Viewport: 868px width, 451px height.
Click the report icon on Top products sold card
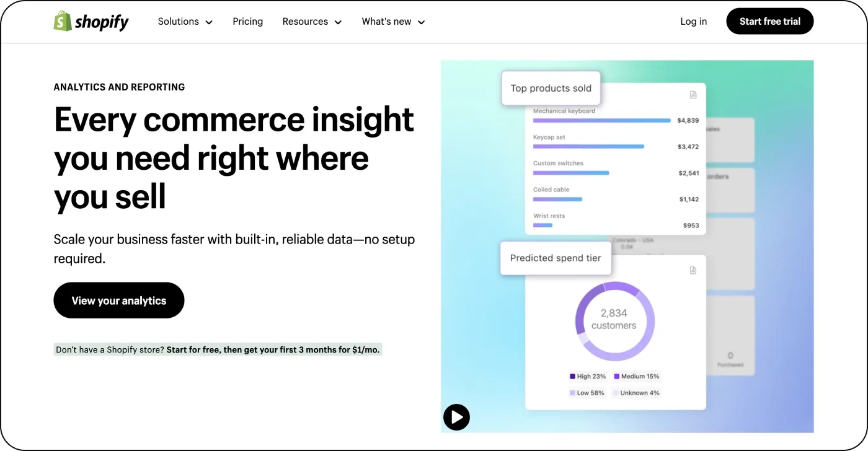(x=693, y=95)
